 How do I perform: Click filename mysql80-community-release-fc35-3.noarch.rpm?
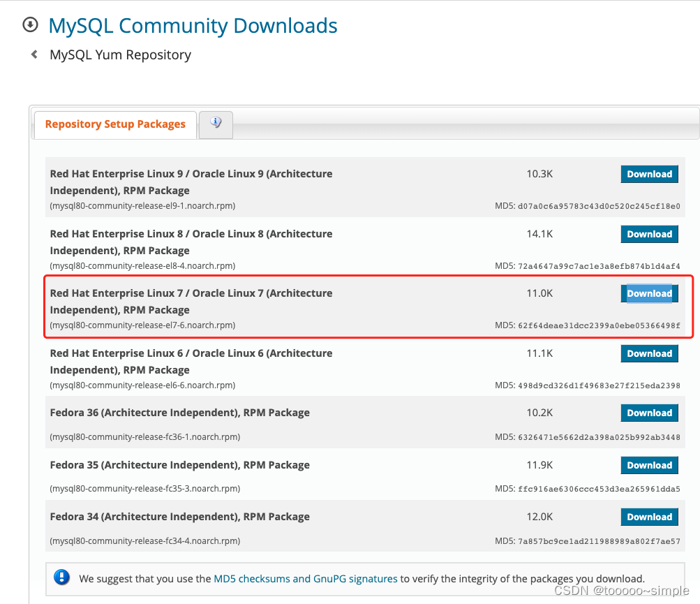tap(144, 489)
